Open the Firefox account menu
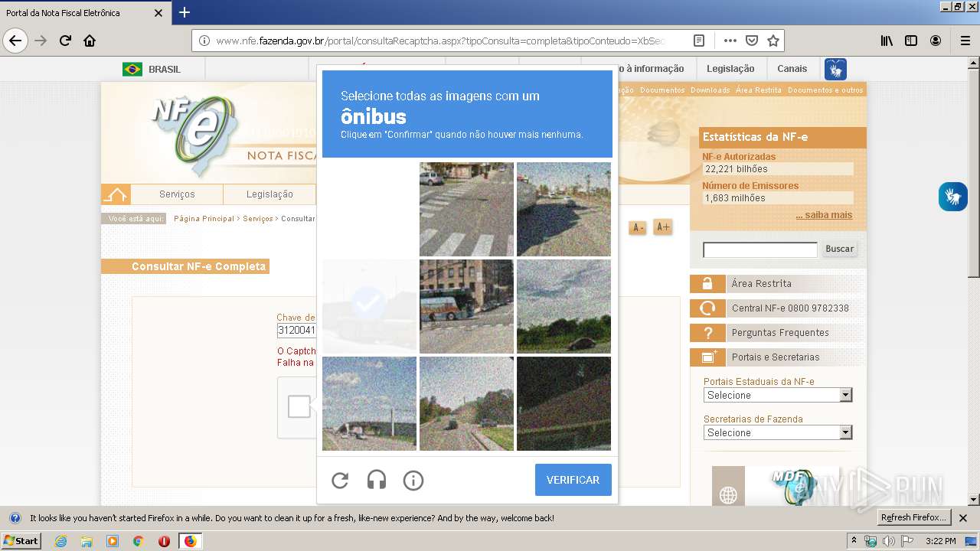Screen dimensions: 980x551 point(936,41)
